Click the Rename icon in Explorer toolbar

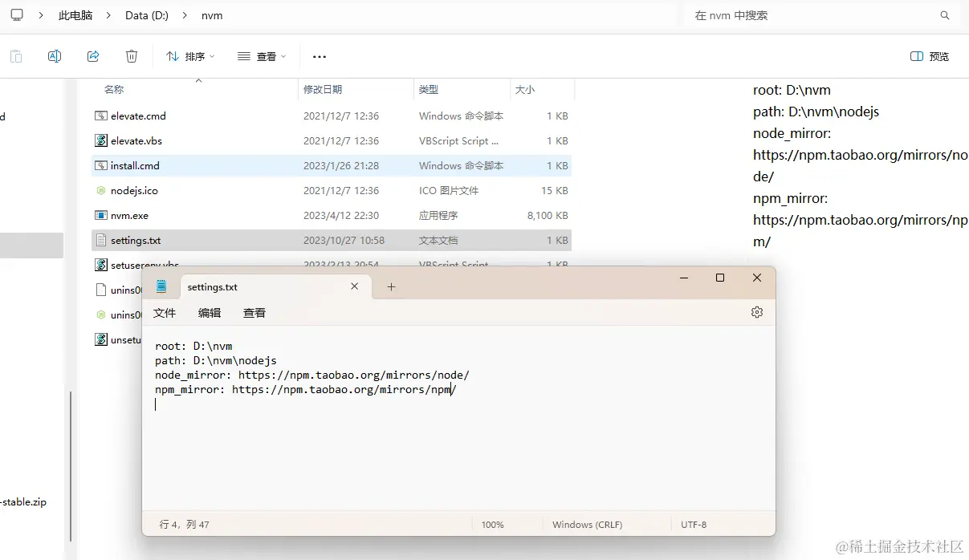[x=55, y=56]
